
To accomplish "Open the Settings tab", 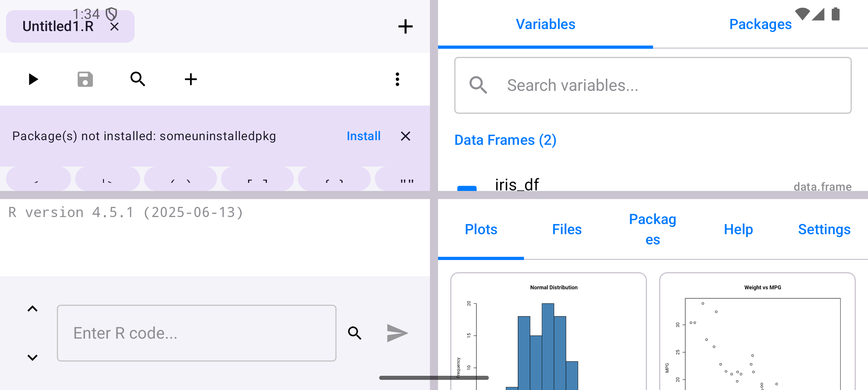I will [x=824, y=230].
